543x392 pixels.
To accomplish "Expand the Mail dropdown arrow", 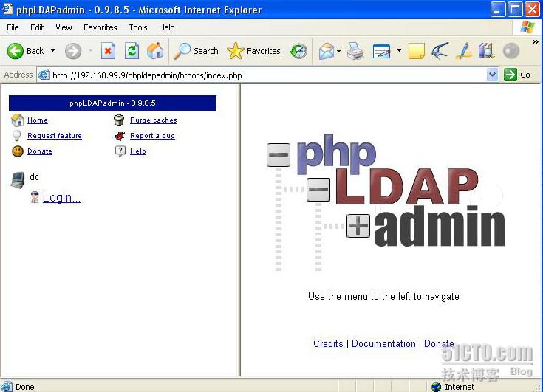I will pos(338,51).
